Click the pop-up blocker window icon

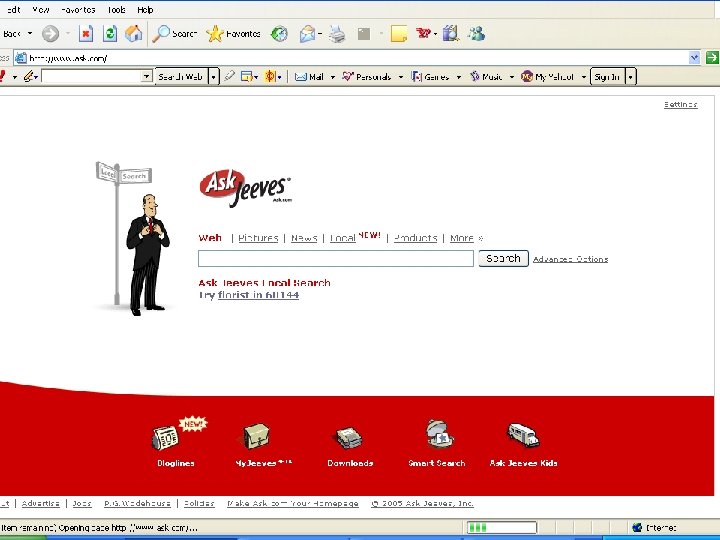coord(247,77)
